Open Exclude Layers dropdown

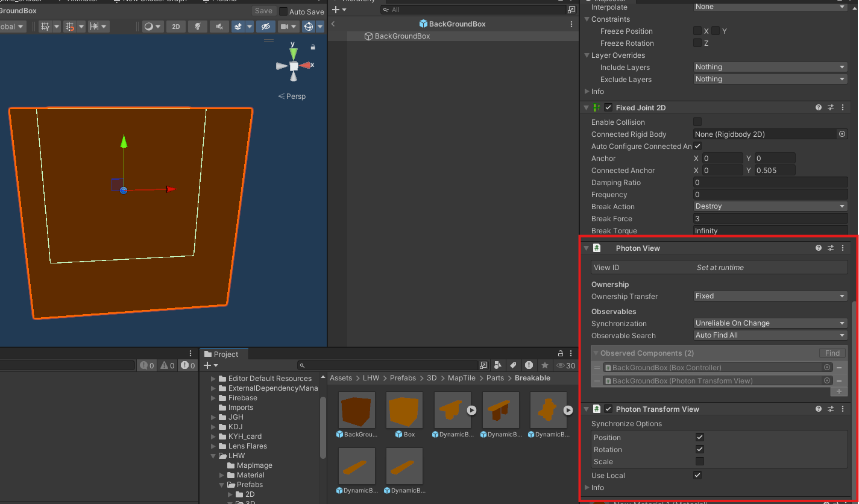[770, 79]
